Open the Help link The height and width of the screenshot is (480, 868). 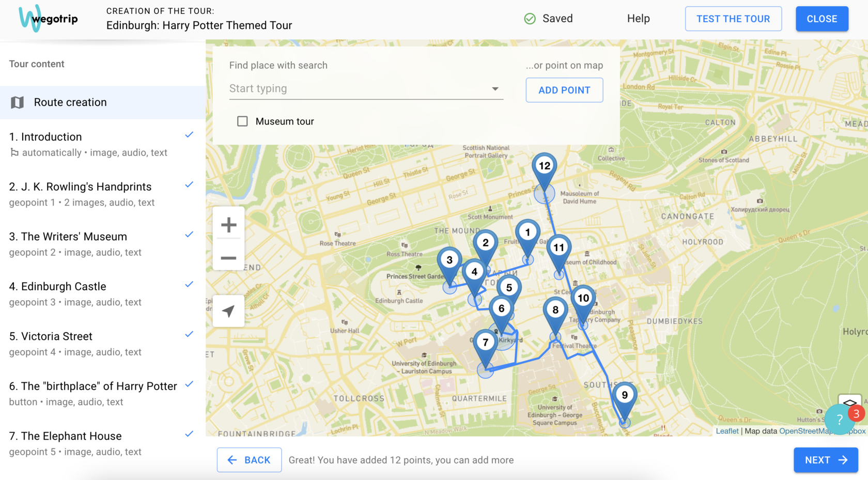pyautogui.click(x=639, y=19)
